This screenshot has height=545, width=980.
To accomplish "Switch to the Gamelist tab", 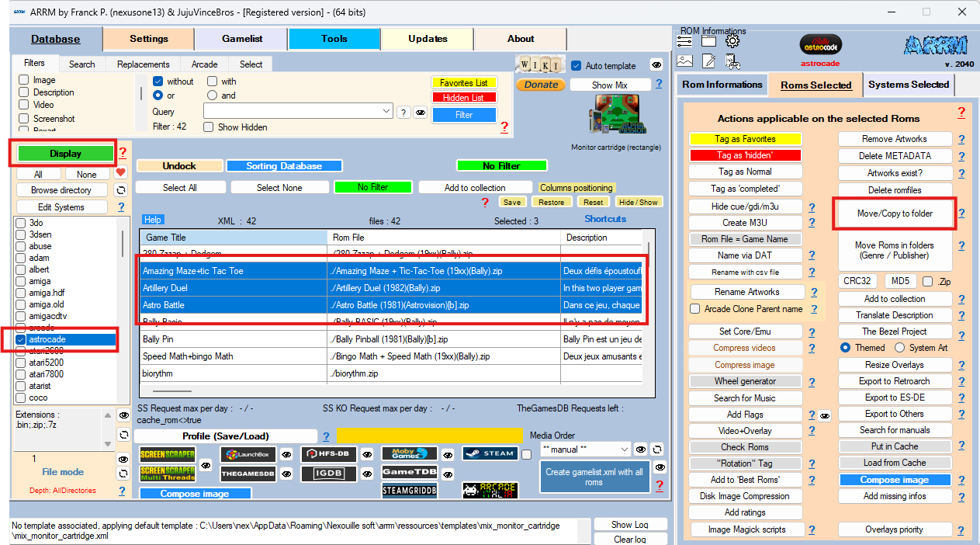I will click(241, 39).
